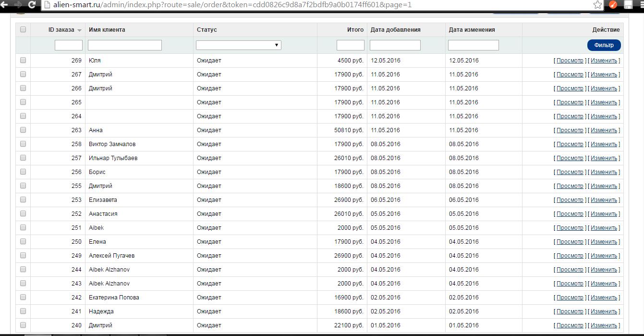644x336 pixels.
Task: Focus the ID заказа filter field
Action: (69, 45)
